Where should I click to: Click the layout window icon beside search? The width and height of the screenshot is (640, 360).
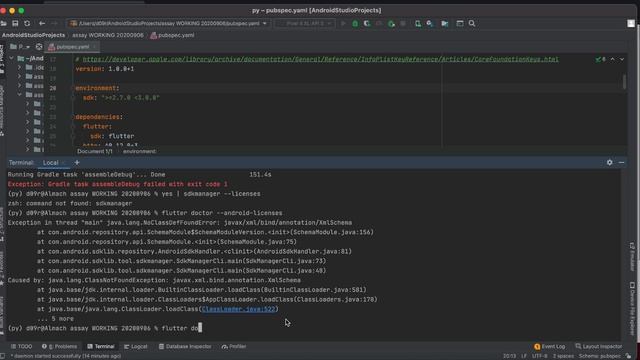click(x=460, y=24)
